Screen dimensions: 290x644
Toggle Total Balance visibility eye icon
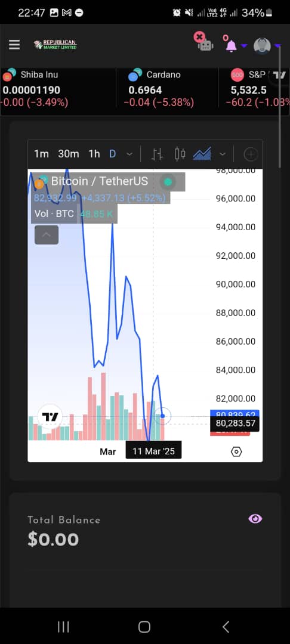click(x=255, y=519)
